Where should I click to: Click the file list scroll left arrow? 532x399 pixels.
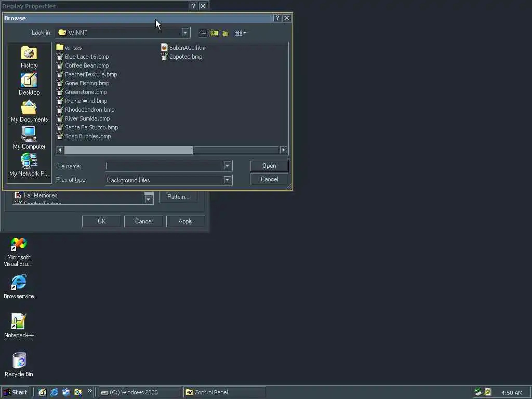pyautogui.click(x=60, y=150)
